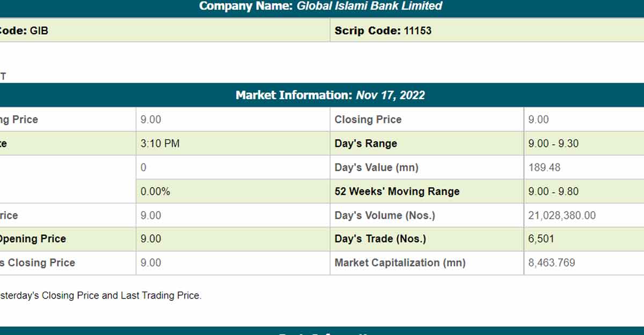Click the Market Information Nov 17, 2022 header
The image size is (644, 335).
(x=330, y=95)
